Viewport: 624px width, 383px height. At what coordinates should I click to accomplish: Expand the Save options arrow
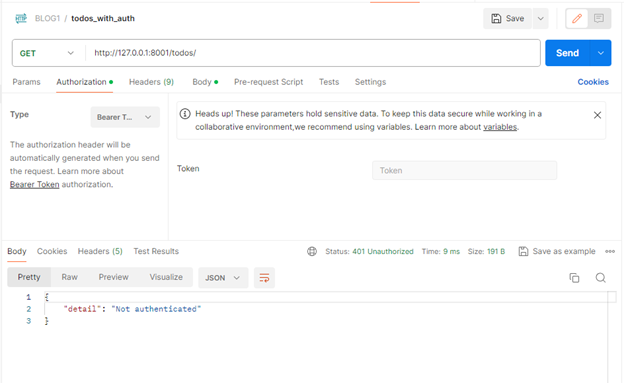tap(540, 18)
